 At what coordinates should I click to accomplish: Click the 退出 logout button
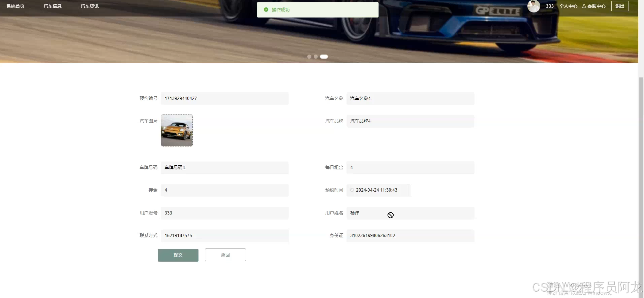click(x=620, y=6)
